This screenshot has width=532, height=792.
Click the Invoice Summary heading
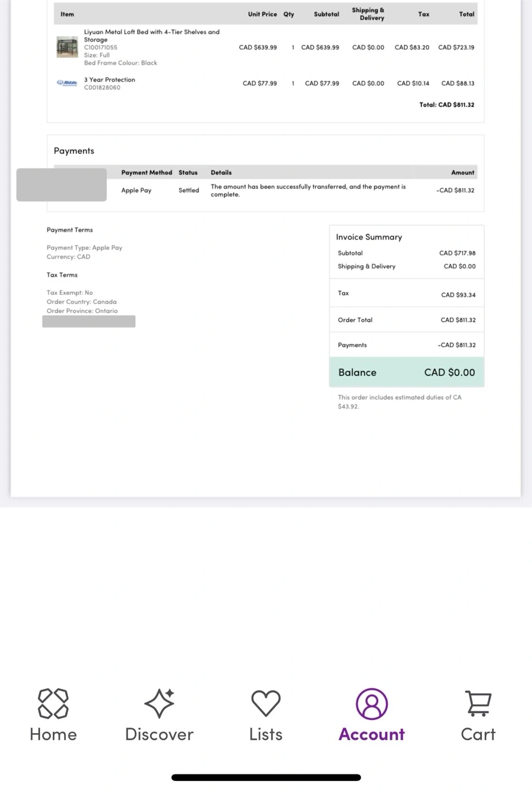click(369, 237)
